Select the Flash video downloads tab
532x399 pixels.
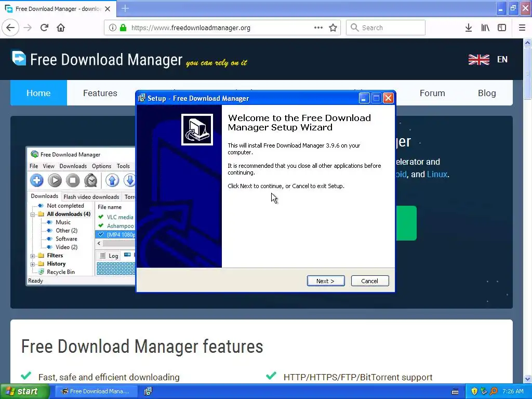tap(91, 197)
